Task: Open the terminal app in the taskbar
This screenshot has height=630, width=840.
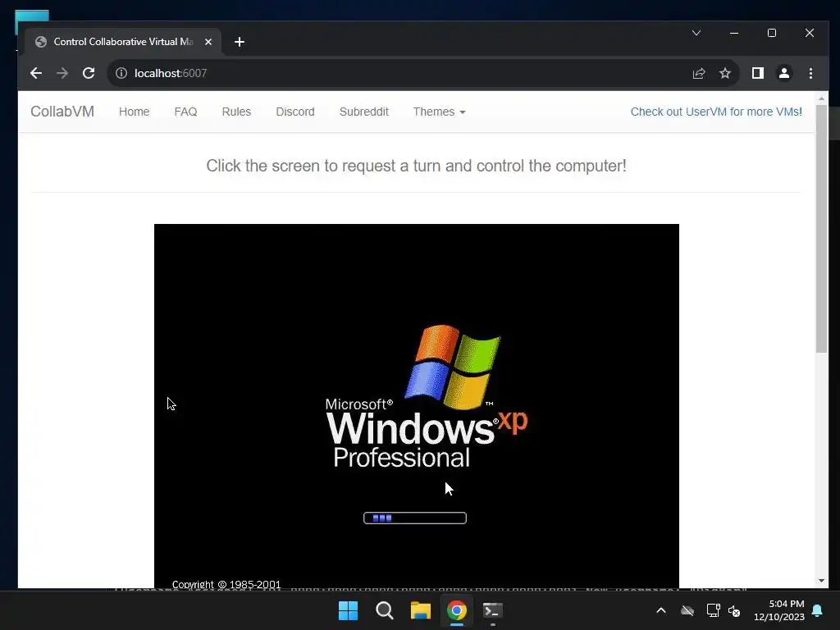Action: coord(493,610)
